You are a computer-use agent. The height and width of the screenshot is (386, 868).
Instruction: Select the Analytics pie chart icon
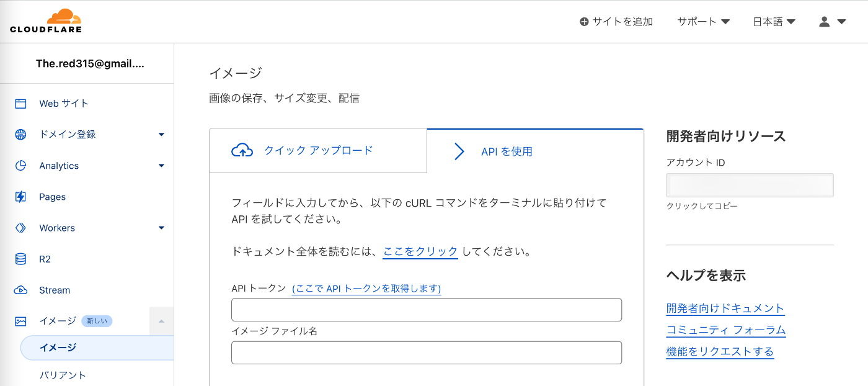pos(20,166)
